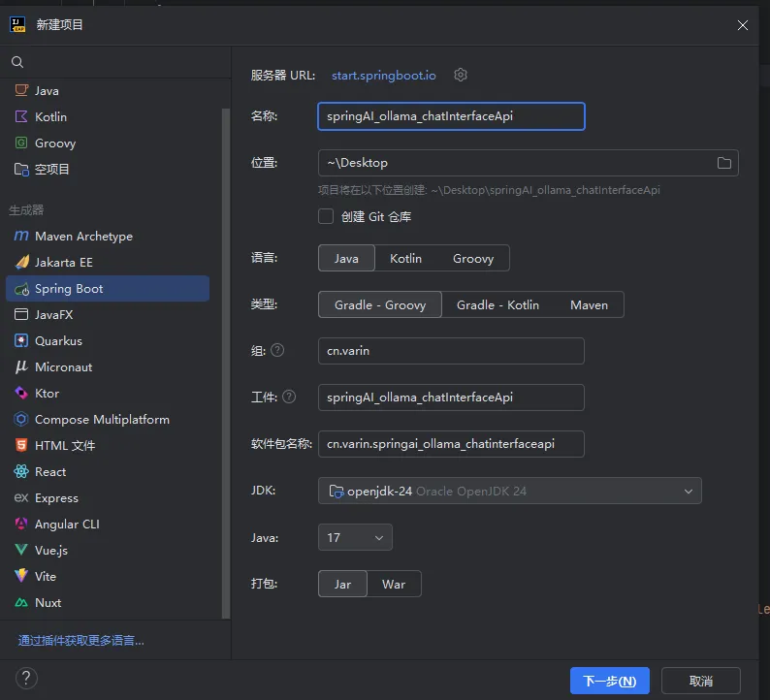The image size is (770, 700).
Task: Click the Groovy G icon
Action: [x=21, y=143]
